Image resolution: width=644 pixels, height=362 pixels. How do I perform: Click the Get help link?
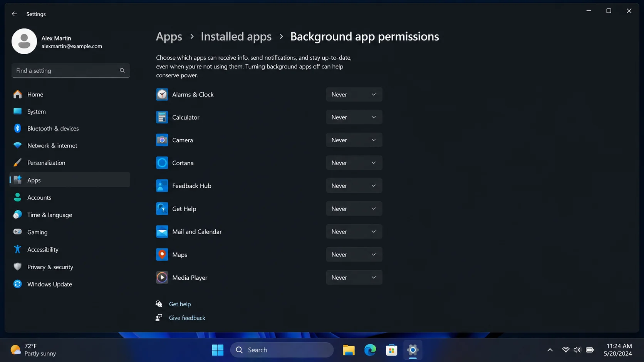point(180,304)
